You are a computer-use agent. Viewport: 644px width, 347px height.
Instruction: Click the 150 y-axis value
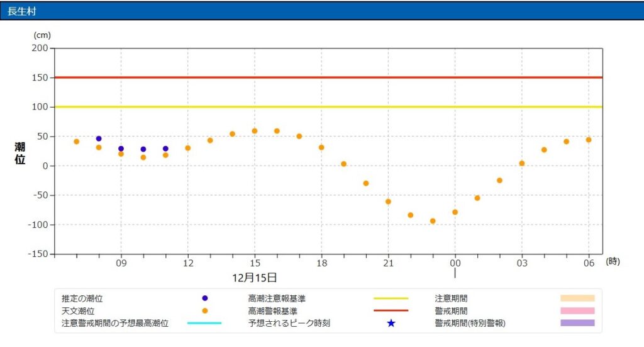pyautogui.click(x=40, y=77)
